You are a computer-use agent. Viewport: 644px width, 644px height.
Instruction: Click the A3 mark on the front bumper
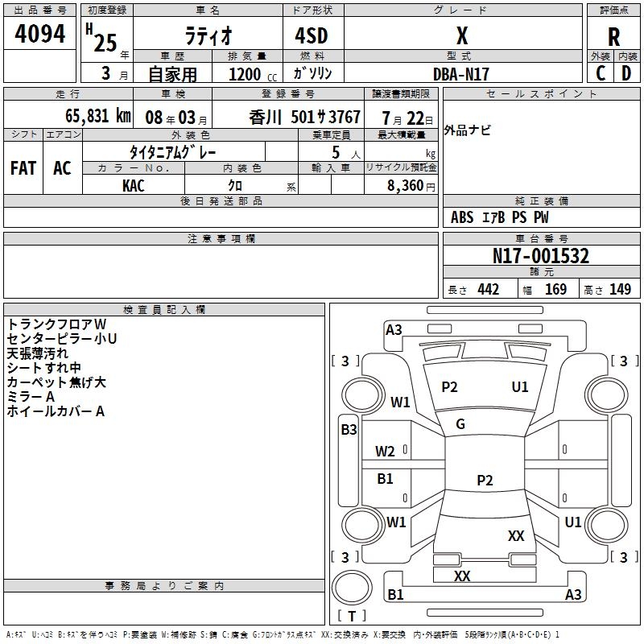[394, 329]
